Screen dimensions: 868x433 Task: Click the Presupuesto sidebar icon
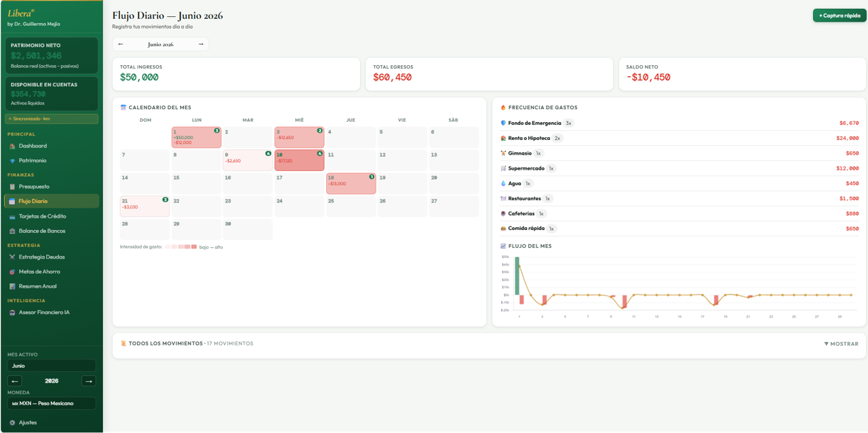(12, 187)
